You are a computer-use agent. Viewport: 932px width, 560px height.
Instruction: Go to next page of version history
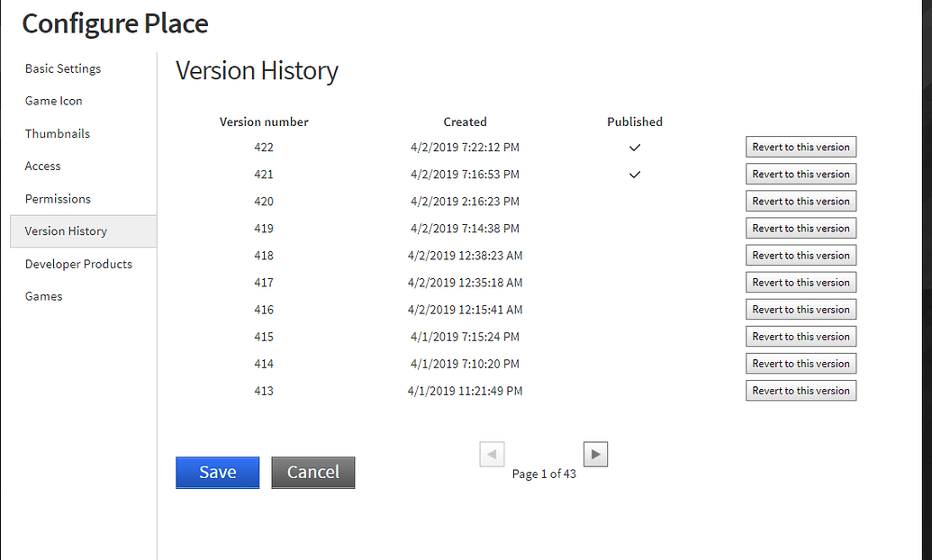595,454
